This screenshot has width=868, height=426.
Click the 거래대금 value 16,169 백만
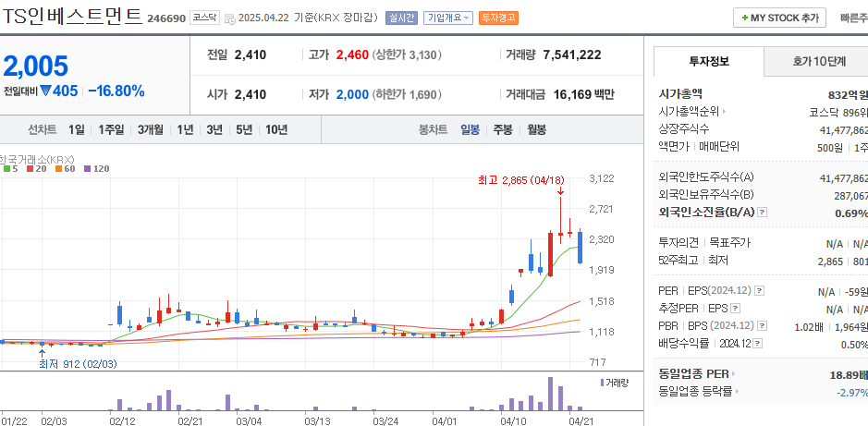click(x=584, y=94)
